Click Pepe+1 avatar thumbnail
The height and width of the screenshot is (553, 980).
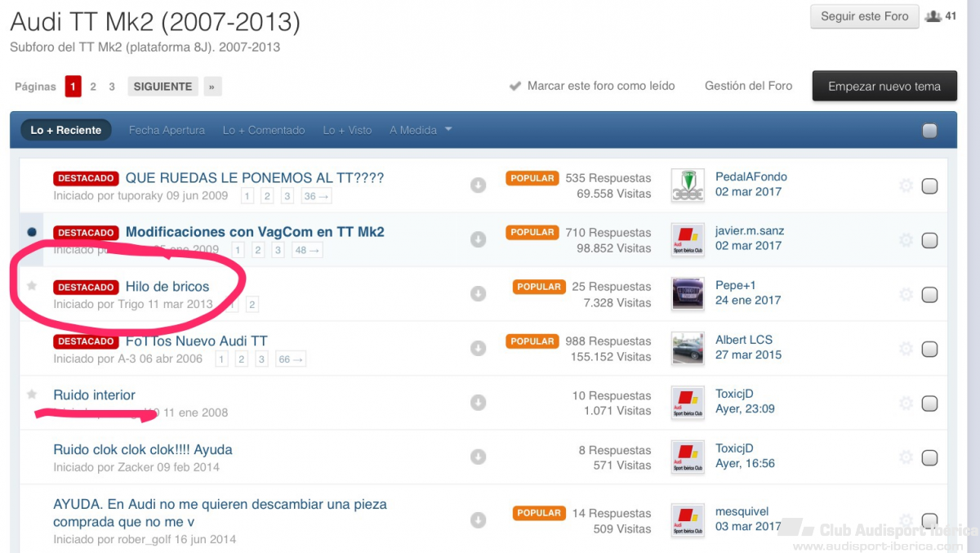pyautogui.click(x=688, y=294)
